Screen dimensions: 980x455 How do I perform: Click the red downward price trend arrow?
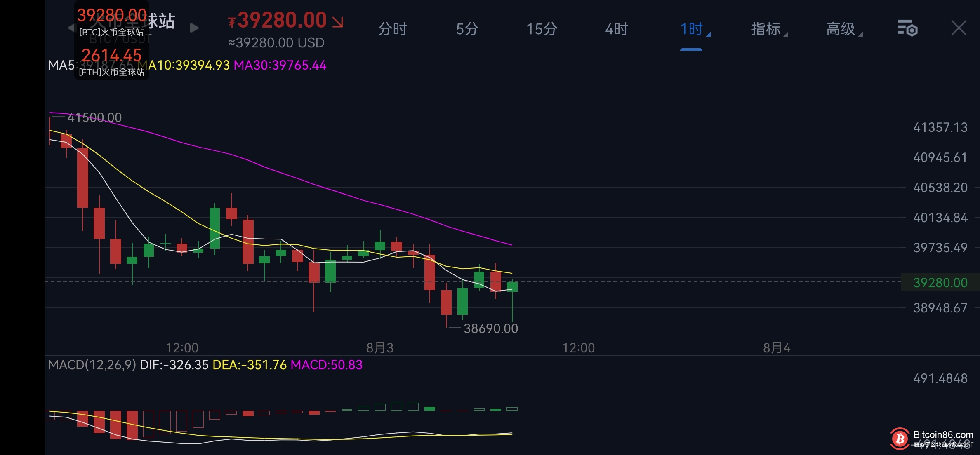tap(338, 22)
